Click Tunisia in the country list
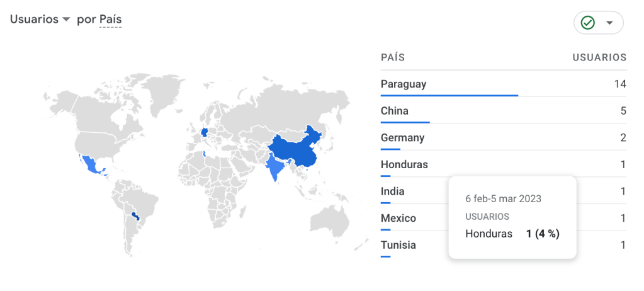 (x=398, y=245)
